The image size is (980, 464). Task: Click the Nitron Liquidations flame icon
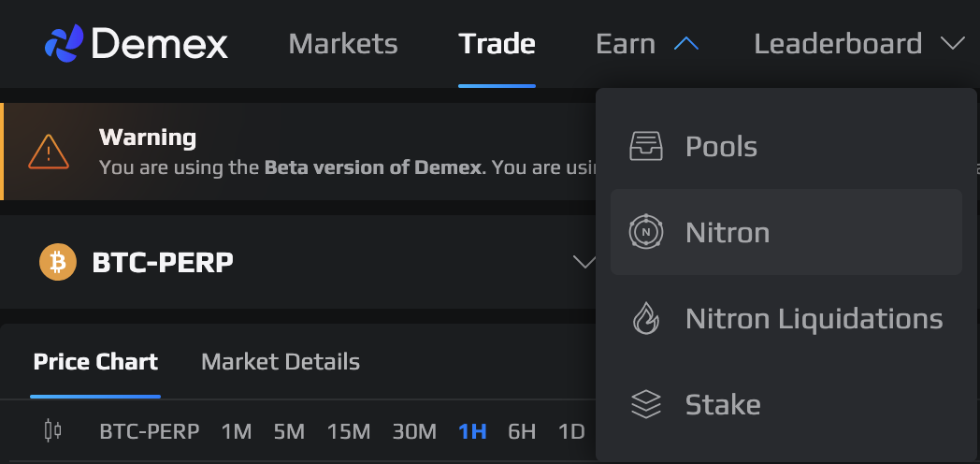pos(646,319)
